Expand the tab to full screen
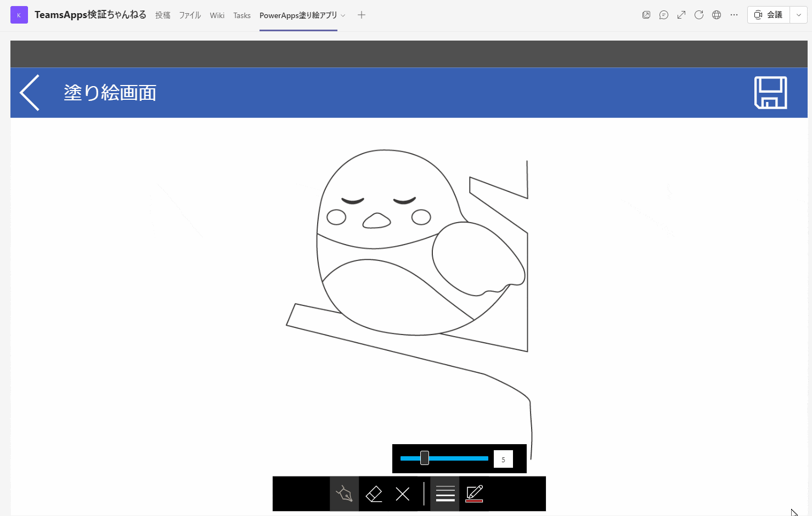This screenshot has height=516, width=812. pyautogui.click(x=681, y=15)
